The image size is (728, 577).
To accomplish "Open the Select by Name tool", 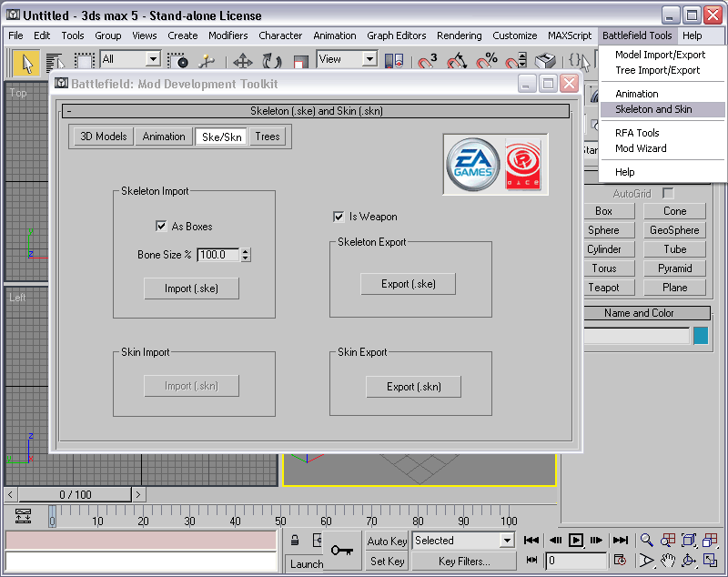I will pos(56,63).
